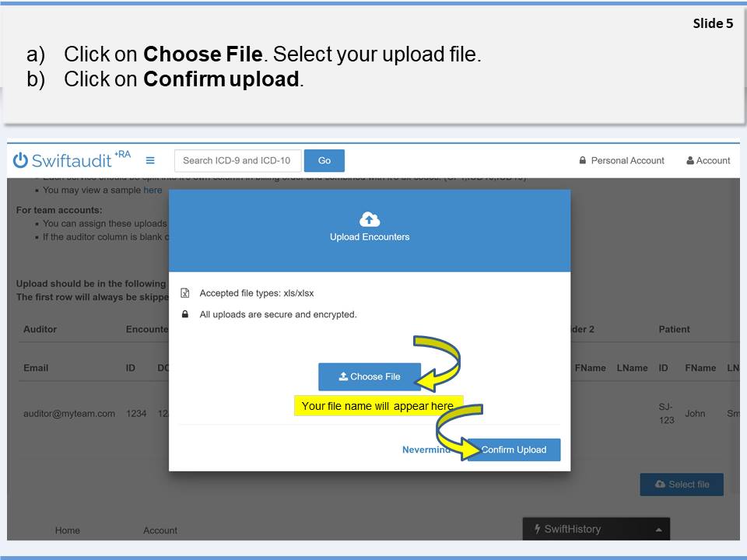Screen dimensions: 747x560
Task: Click the padlock icon next to Personal Account
Action: click(582, 161)
